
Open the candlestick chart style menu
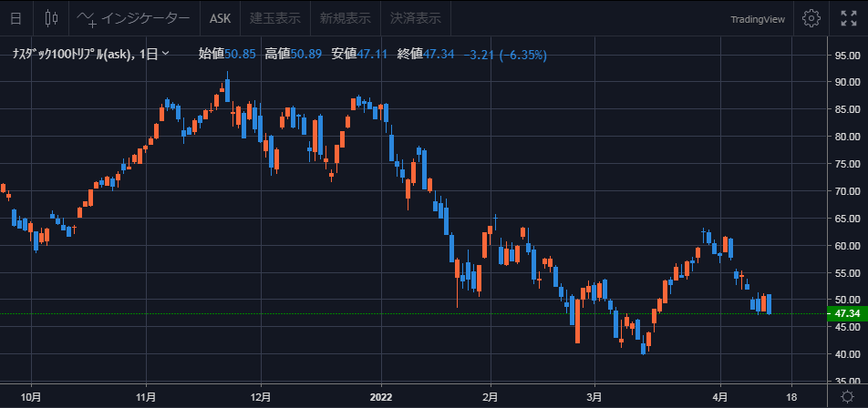tap(51, 18)
